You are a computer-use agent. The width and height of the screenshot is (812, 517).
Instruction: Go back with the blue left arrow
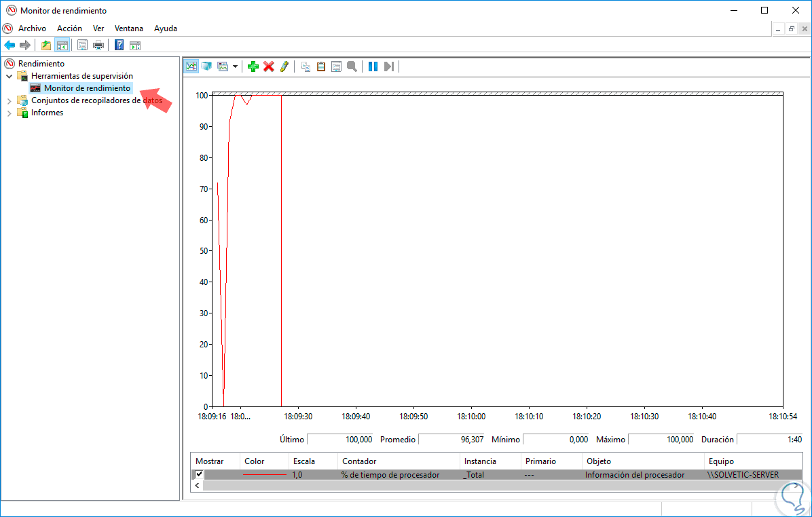(10, 45)
